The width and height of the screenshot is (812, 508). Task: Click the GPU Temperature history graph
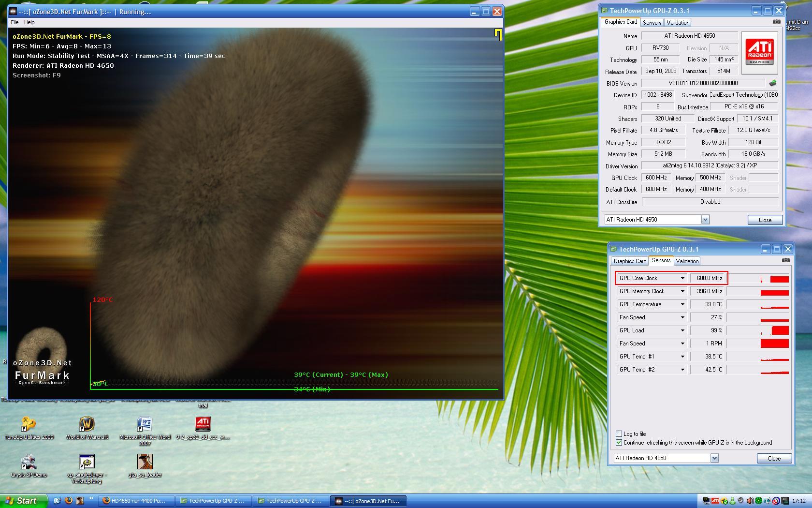coord(758,304)
